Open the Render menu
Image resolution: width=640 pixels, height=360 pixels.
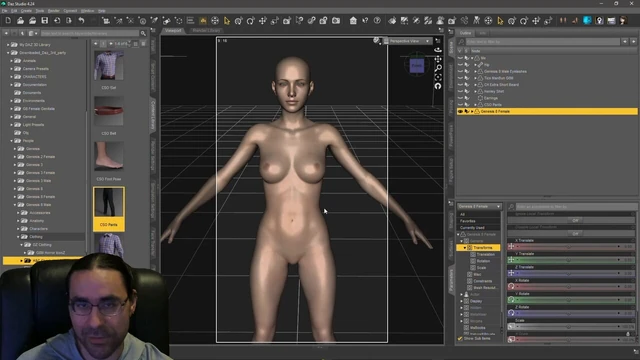[x=53, y=11]
